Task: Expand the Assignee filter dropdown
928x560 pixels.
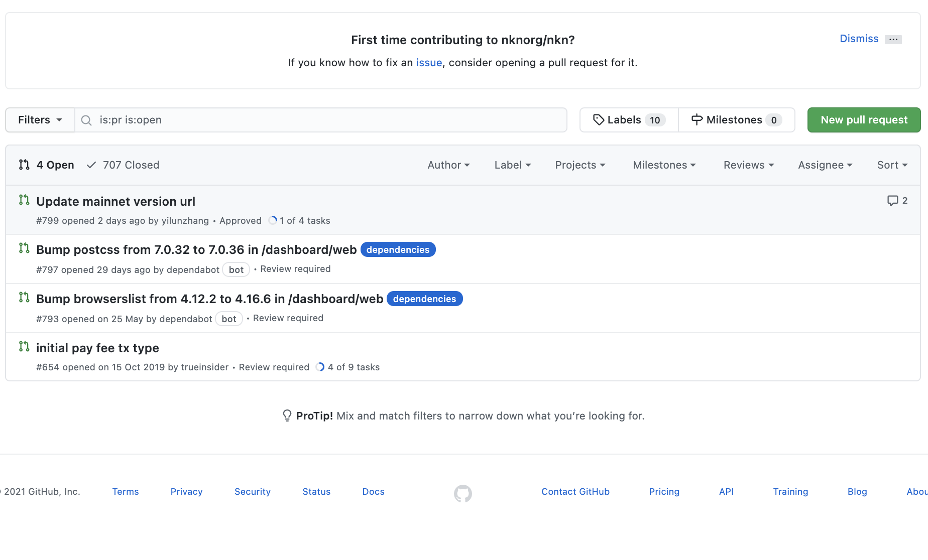Action: 825,165
